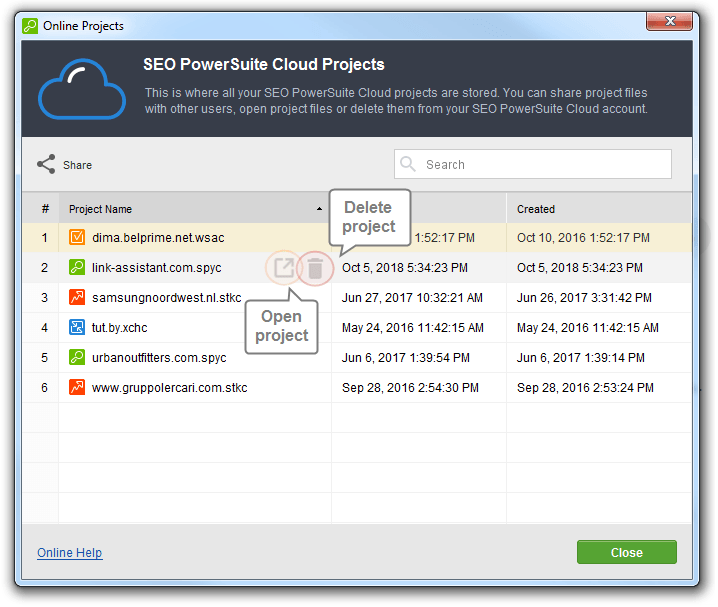Click the www.gruppolercari.com.stkc red chart icon
Screen dimensions: 718x607
(77, 387)
